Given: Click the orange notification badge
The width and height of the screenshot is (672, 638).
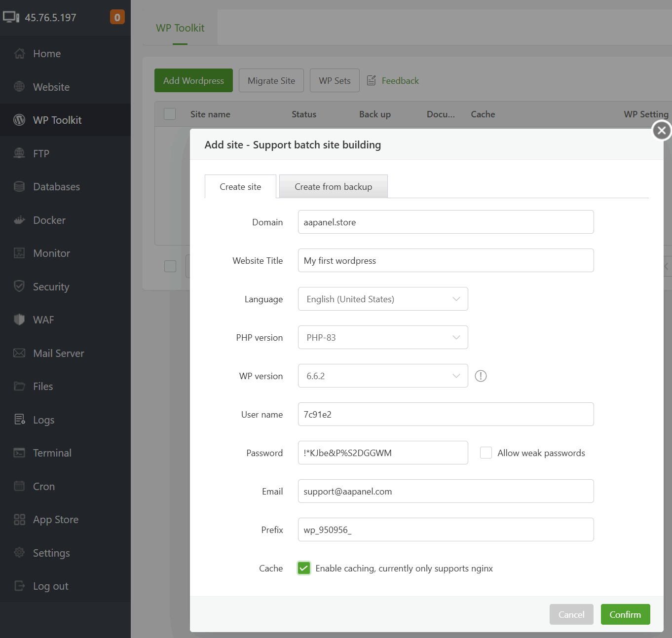Looking at the screenshot, I should (117, 17).
